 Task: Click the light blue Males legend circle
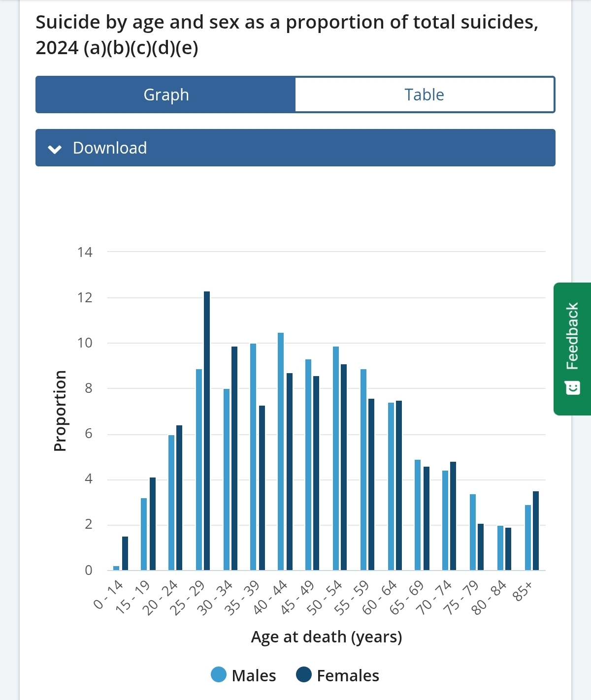219,674
